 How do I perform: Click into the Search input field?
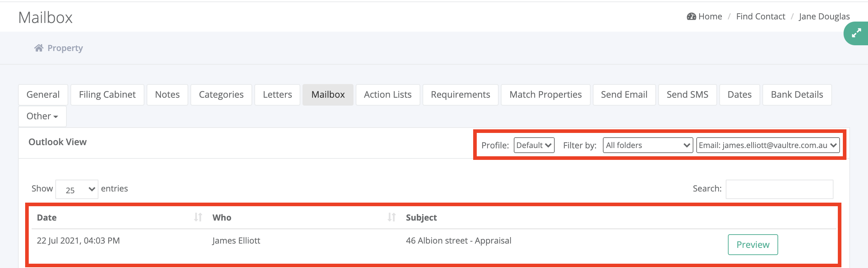[779, 189]
